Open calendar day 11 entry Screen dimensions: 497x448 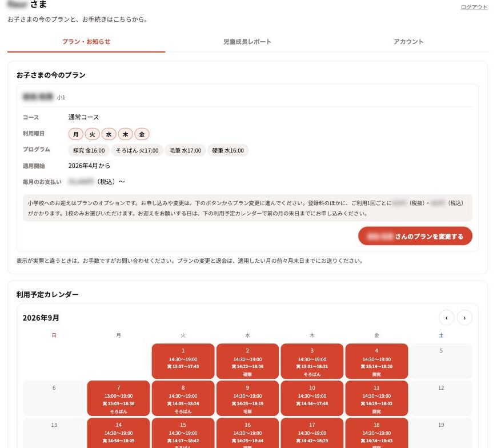pos(376,398)
